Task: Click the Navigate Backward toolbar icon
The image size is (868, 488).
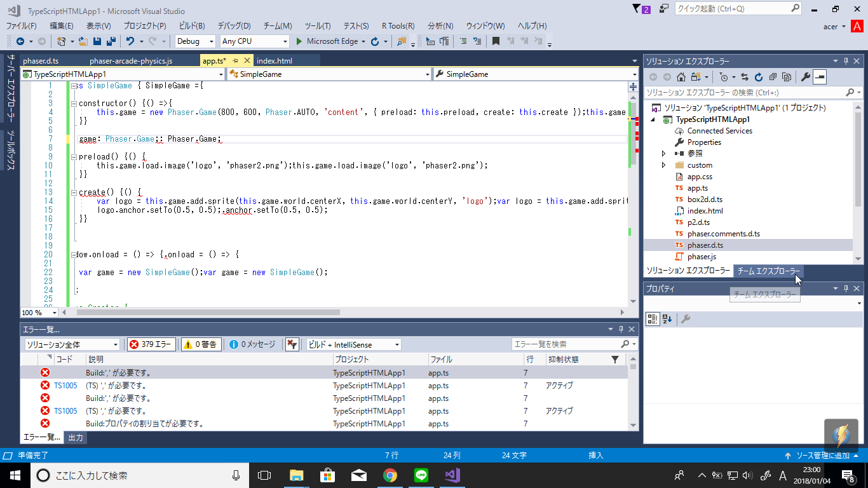Action: tap(20, 41)
